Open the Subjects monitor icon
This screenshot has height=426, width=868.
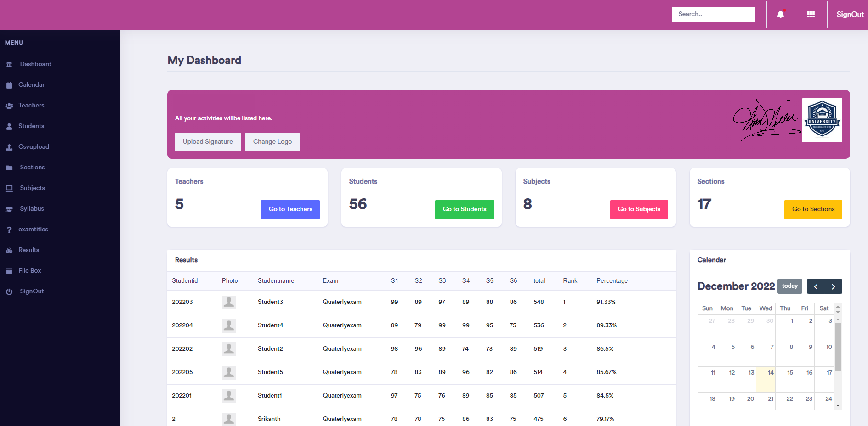point(9,188)
